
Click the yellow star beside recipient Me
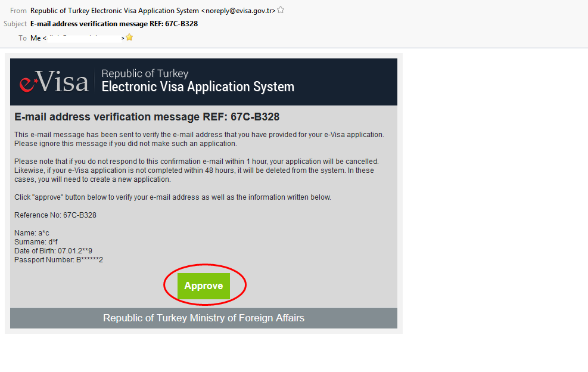(x=129, y=38)
